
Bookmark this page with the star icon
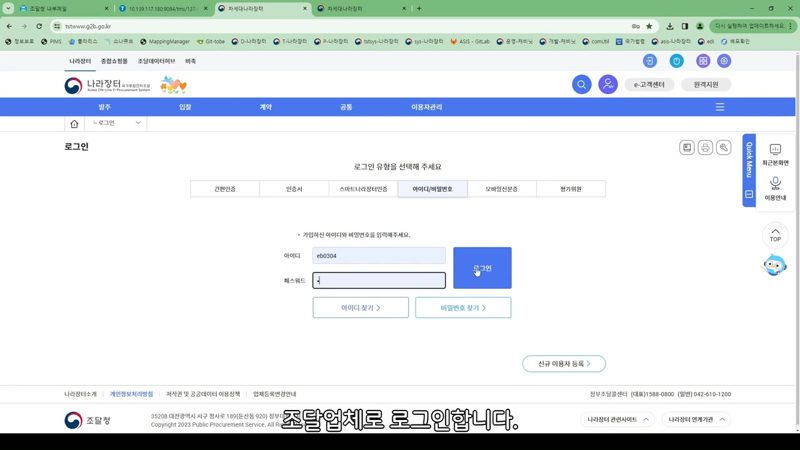(x=649, y=26)
